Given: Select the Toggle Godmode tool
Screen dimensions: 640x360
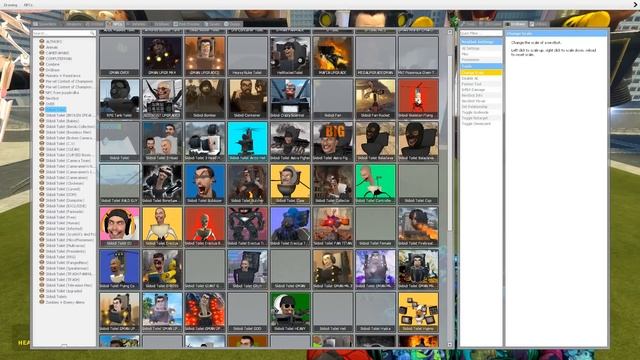Looking at the screenshot, I should (x=481, y=112).
